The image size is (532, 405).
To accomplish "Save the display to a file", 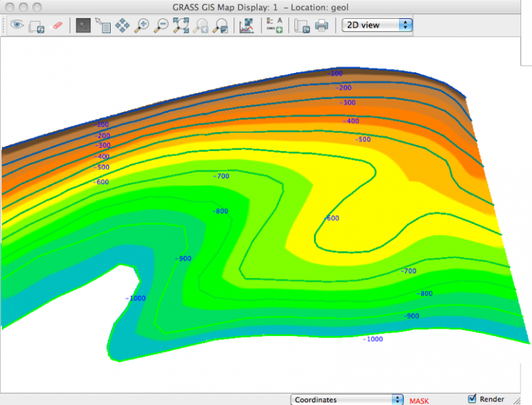I will (302, 26).
